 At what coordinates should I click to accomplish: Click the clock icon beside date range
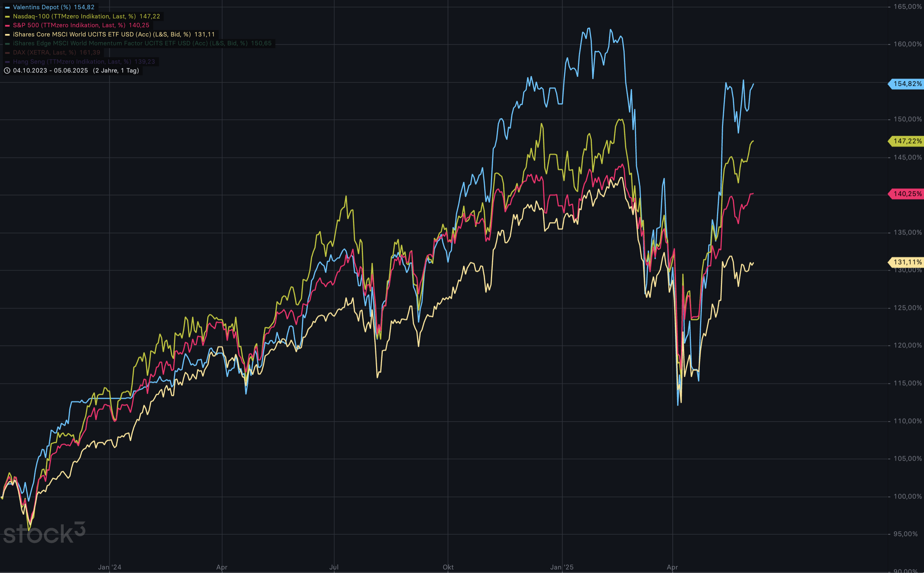click(7, 70)
